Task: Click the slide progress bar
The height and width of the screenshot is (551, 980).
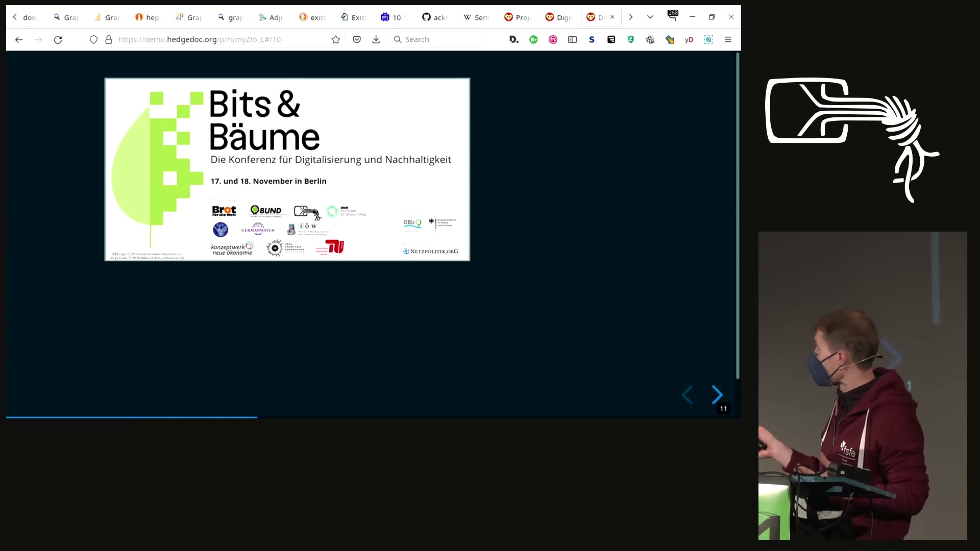Action: [x=373, y=417]
